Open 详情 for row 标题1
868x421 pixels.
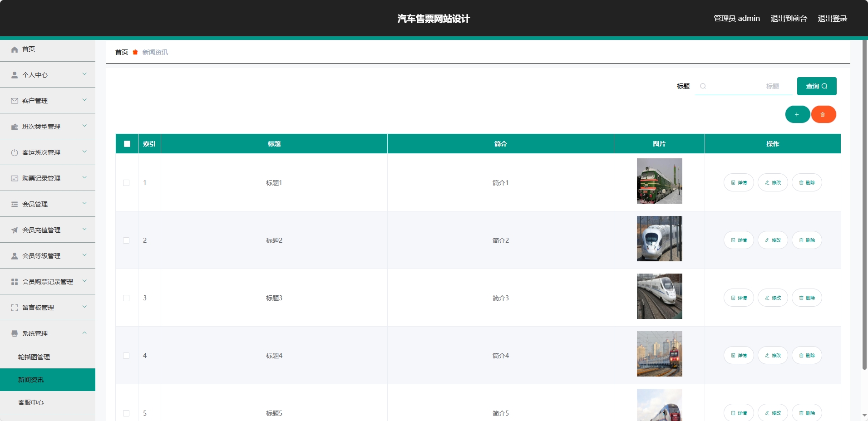[739, 182]
